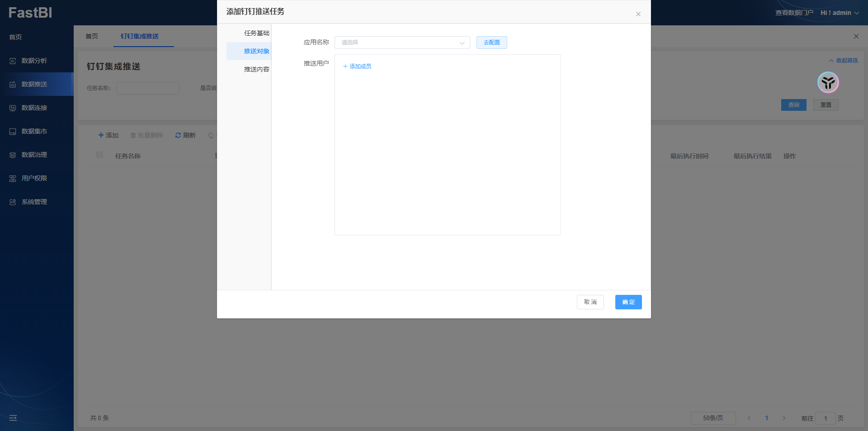Click the 任务名称 filter input
The image size is (868, 431).
click(148, 88)
